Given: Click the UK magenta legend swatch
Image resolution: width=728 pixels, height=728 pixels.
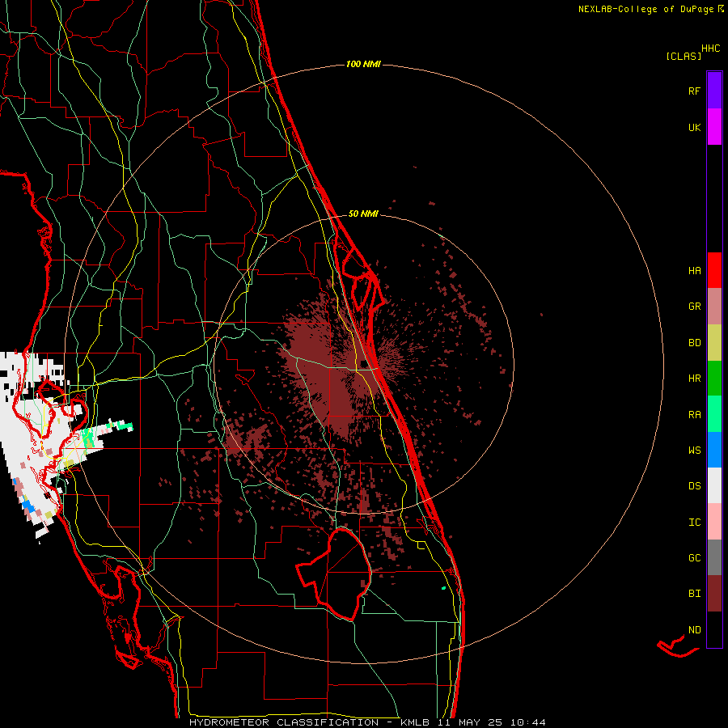Looking at the screenshot, I should [x=714, y=127].
